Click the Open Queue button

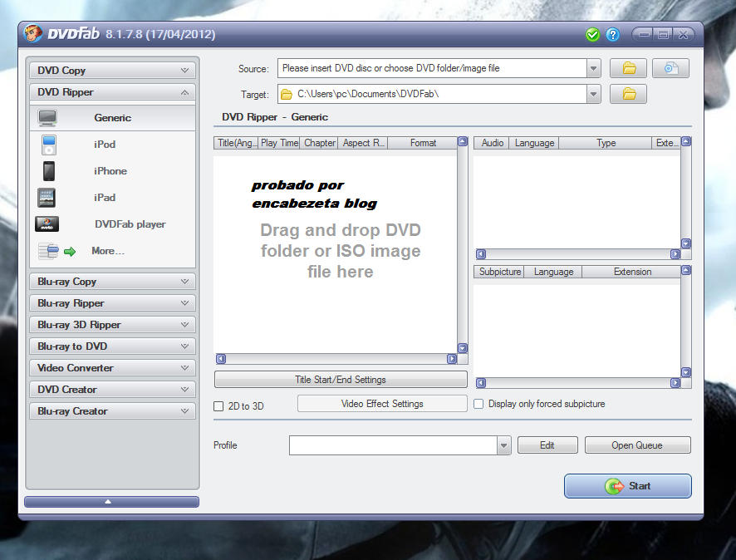click(x=637, y=445)
